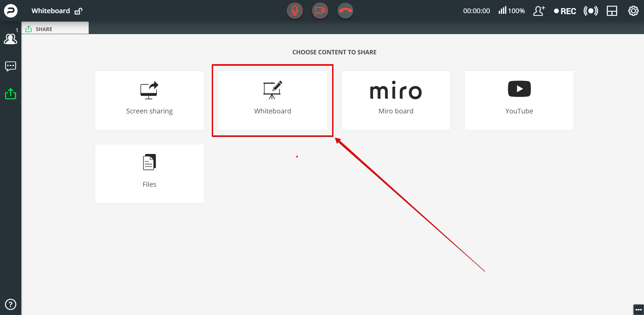Choose the Screen sharing card
The width and height of the screenshot is (644, 315).
click(149, 100)
